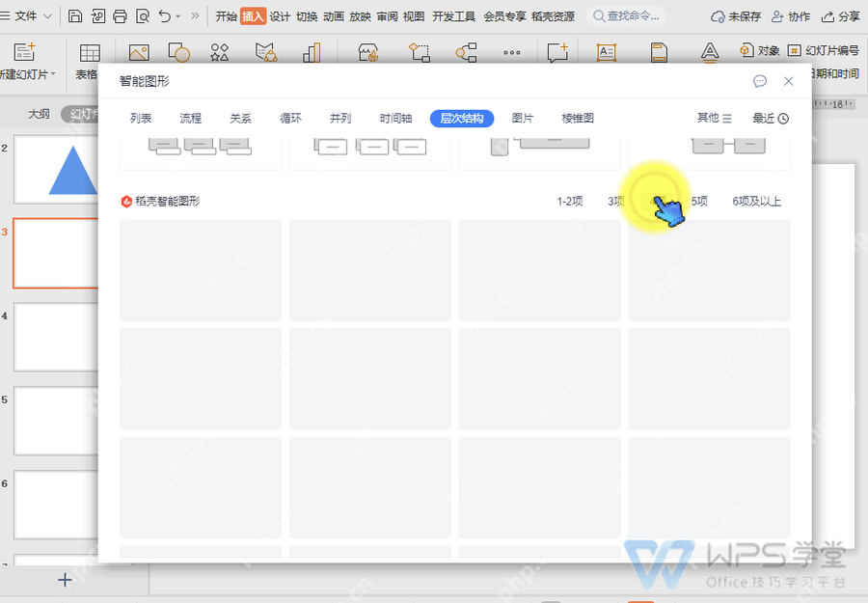The height and width of the screenshot is (603, 868).
Task: Open the 文件 menu
Action: pos(25,16)
